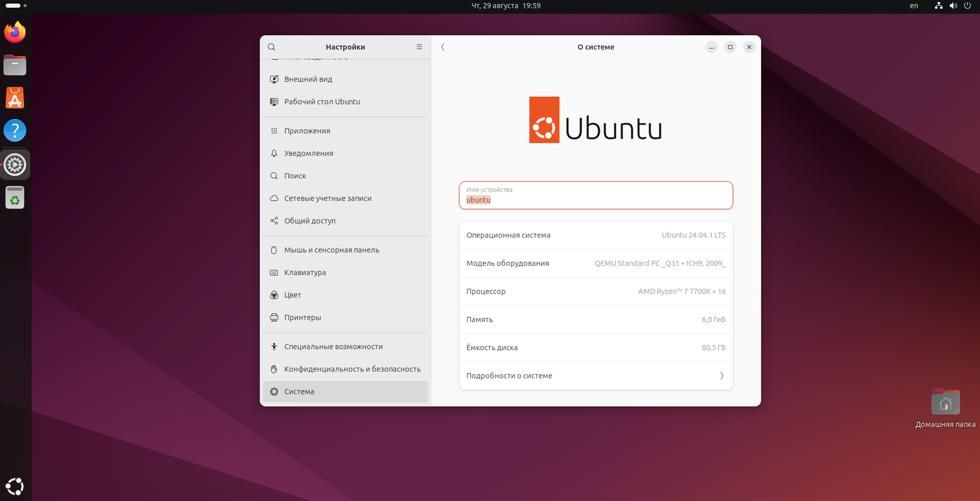Image resolution: width=980 pixels, height=501 pixels.
Task: Click the 6,0 ГиБ memory value
Action: [x=713, y=319]
